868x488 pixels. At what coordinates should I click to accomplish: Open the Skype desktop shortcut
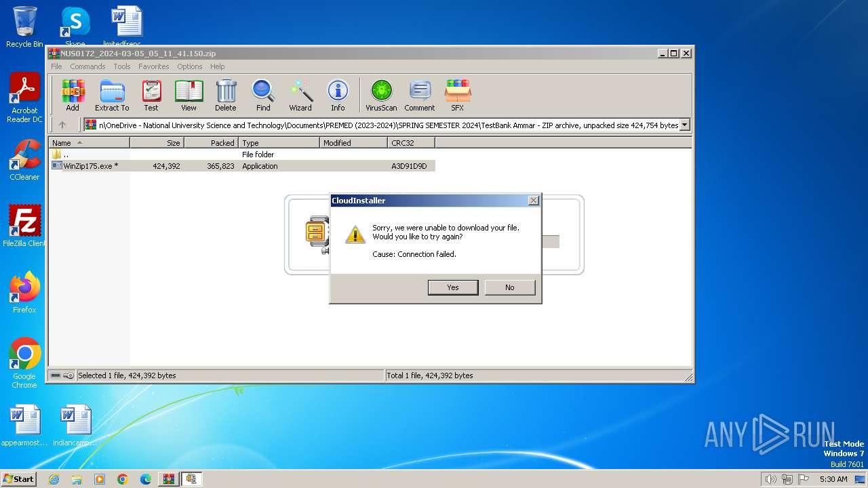[75, 26]
